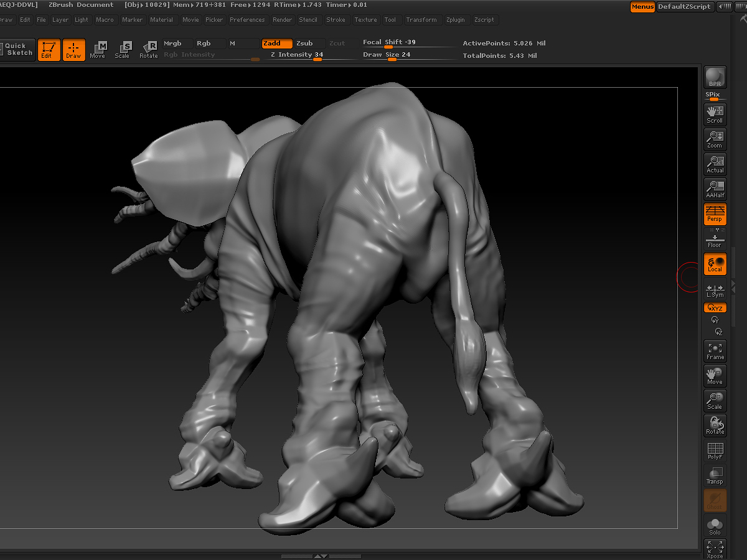Toggle the Zadd sculpt mode
This screenshot has width=747, height=560.
(x=276, y=44)
